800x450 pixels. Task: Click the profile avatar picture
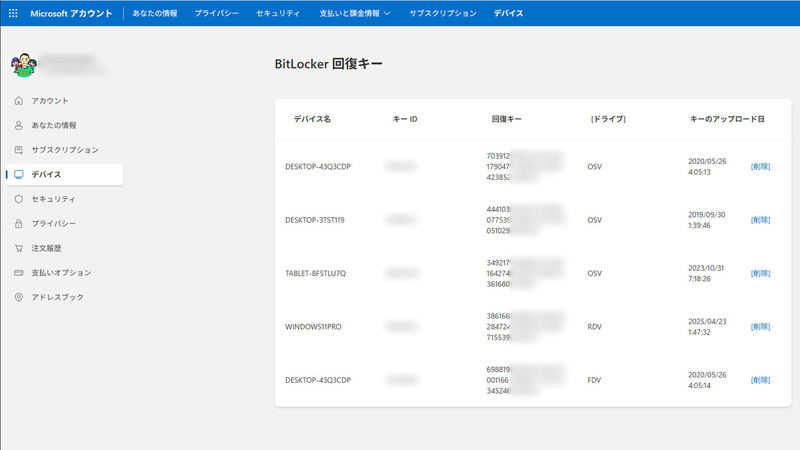[x=24, y=65]
